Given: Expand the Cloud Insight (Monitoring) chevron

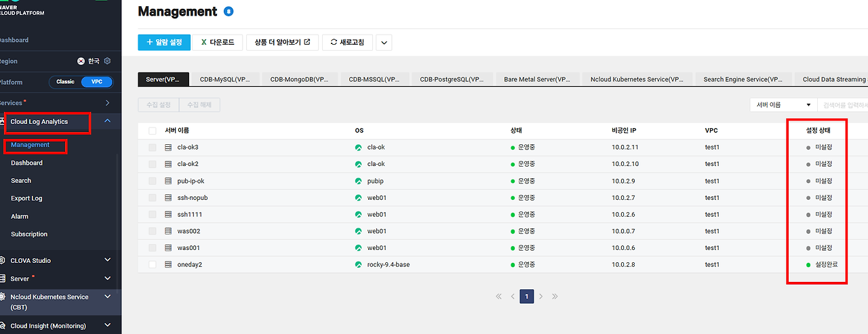Looking at the screenshot, I should click(108, 326).
